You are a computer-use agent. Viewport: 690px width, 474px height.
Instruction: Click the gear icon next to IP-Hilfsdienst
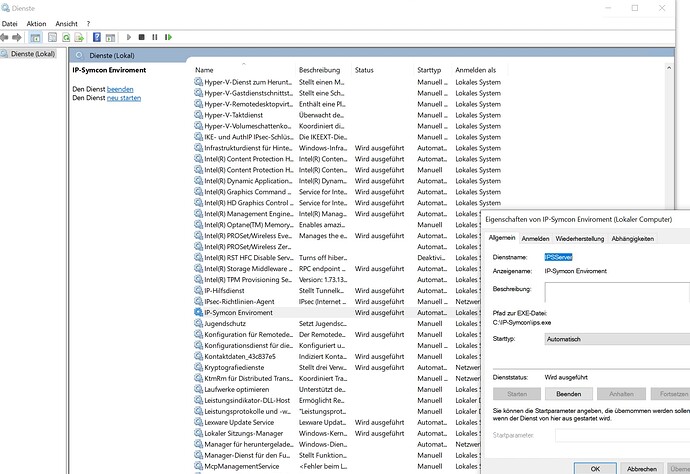[x=198, y=290]
